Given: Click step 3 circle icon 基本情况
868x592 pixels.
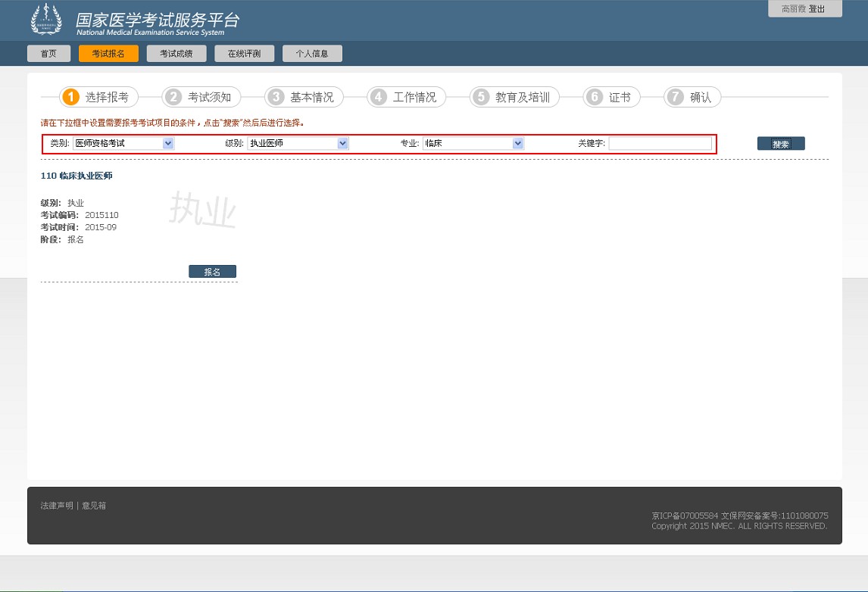Looking at the screenshot, I should coord(276,97).
